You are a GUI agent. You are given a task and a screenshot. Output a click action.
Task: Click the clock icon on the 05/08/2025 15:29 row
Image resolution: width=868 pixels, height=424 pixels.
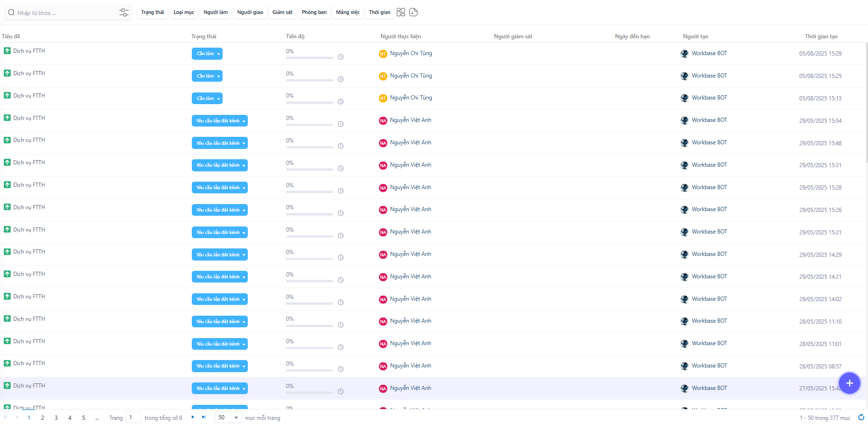[341, 57]
